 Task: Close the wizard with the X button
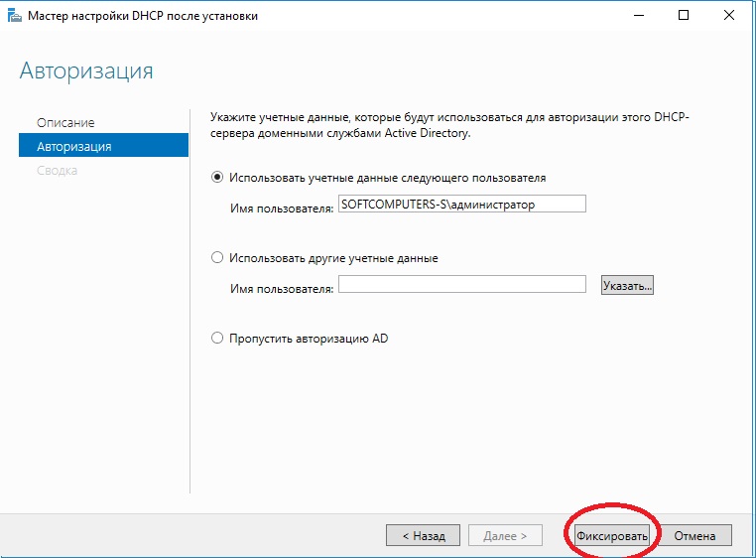pyautogui.click(x=730, y=16)
